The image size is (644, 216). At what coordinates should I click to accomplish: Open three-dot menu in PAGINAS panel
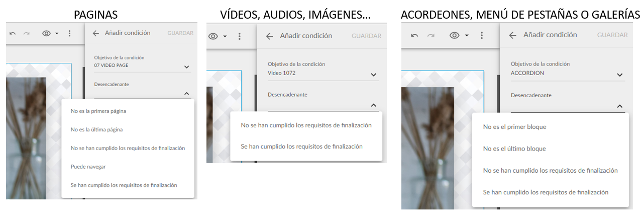(70, 34)
